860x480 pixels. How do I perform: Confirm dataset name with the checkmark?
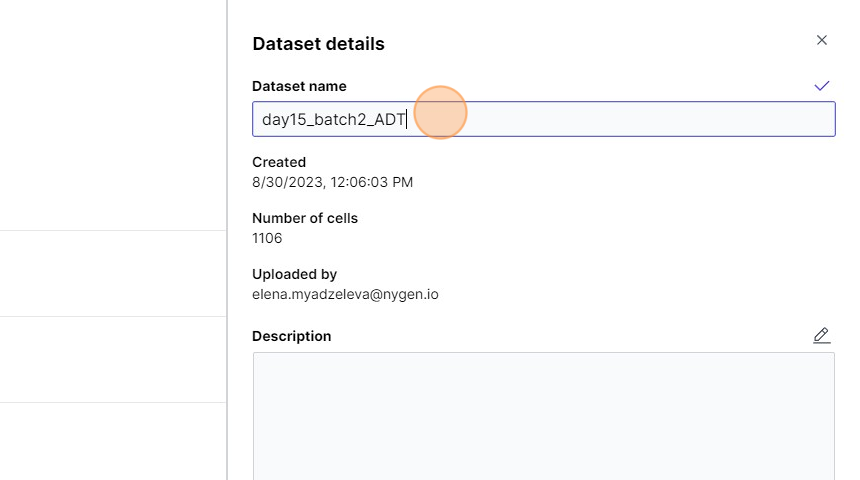(x=822, y=86)
